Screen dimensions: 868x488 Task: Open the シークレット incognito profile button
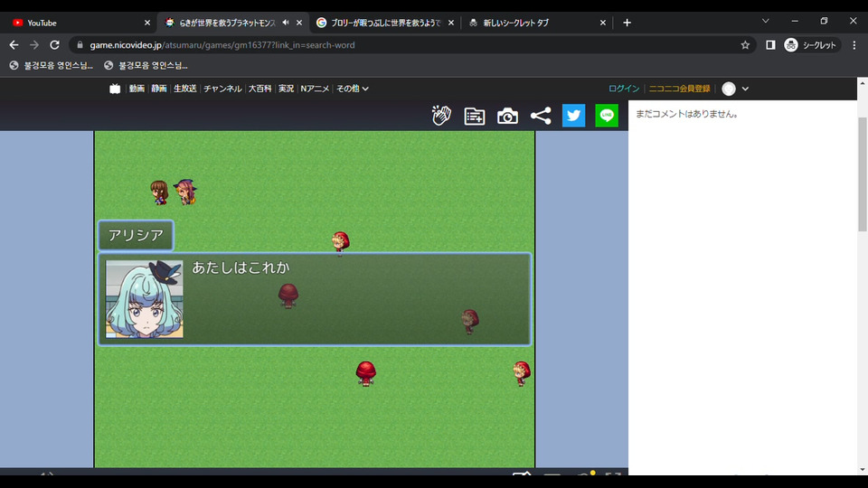click(810, 45)
